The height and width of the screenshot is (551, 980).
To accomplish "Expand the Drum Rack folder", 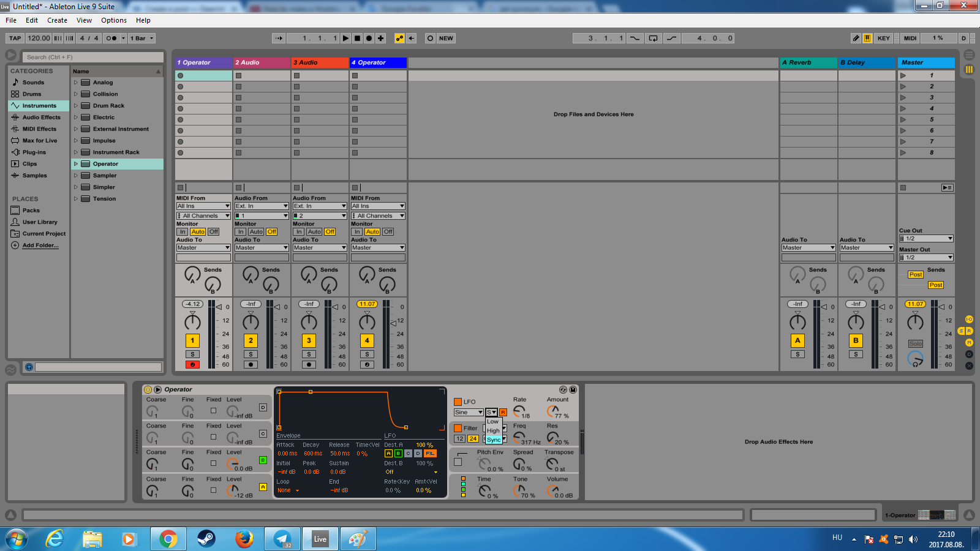I will 76,106.
